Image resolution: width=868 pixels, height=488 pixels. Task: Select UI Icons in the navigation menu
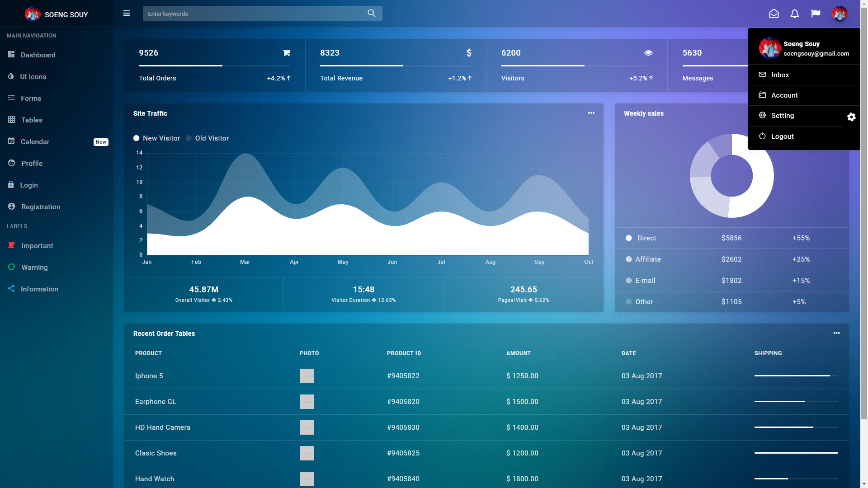33,76
